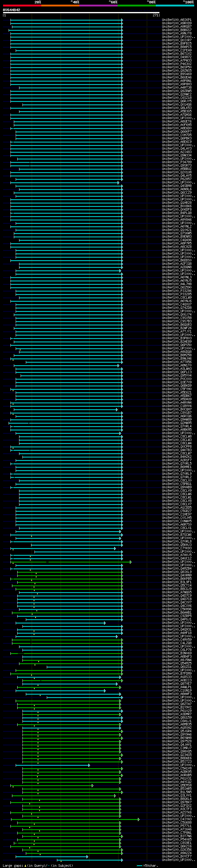This screenshot has height=868, width=197.
Task: Select the UniRef100_A4RT38 label
Action: [177, 88]
